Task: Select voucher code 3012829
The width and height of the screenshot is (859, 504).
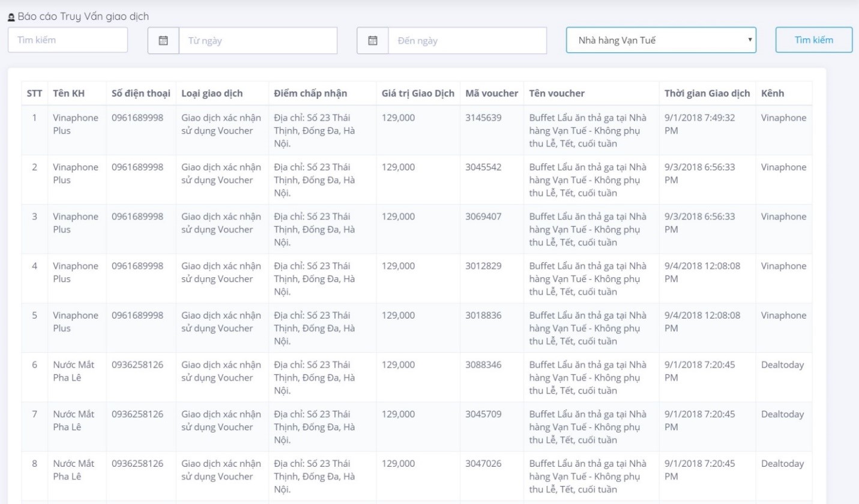Action: click(483, 266)
